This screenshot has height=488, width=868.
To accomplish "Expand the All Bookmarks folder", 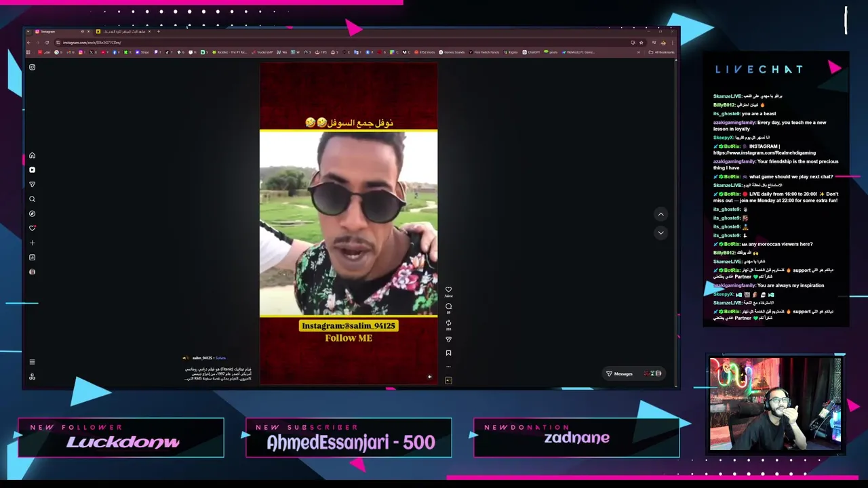I will 661,52.
